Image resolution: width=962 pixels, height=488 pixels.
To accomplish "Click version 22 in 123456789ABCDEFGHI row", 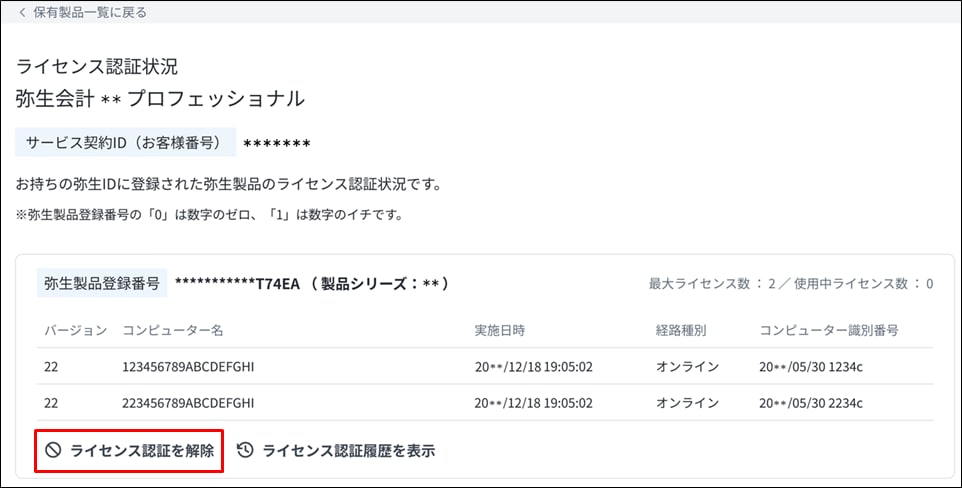I will 51,366.
